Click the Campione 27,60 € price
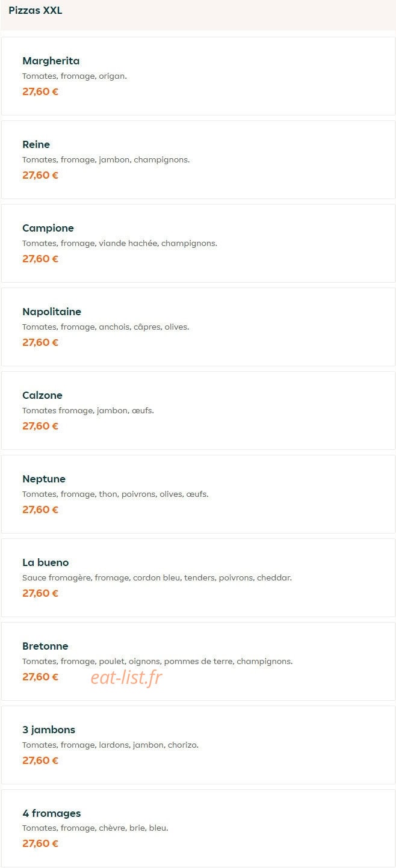The height and width of the screenshot is (868, 396). pos(40,259)
